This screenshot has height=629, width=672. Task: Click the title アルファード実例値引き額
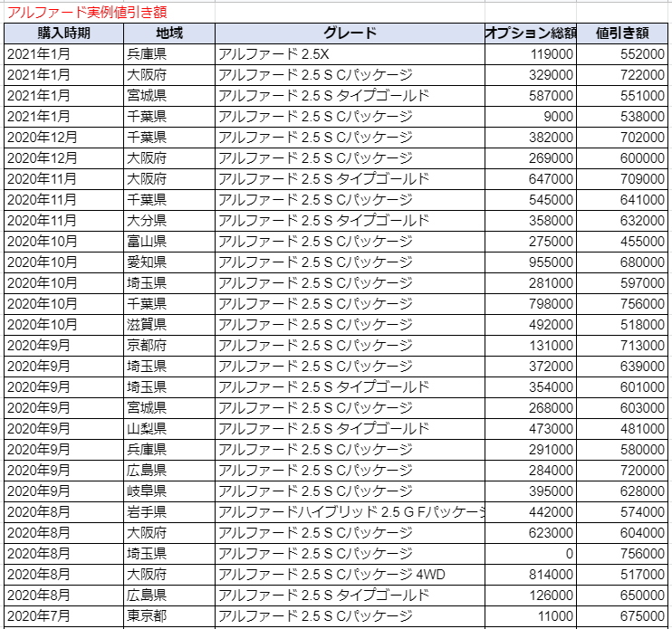point(87,12)
